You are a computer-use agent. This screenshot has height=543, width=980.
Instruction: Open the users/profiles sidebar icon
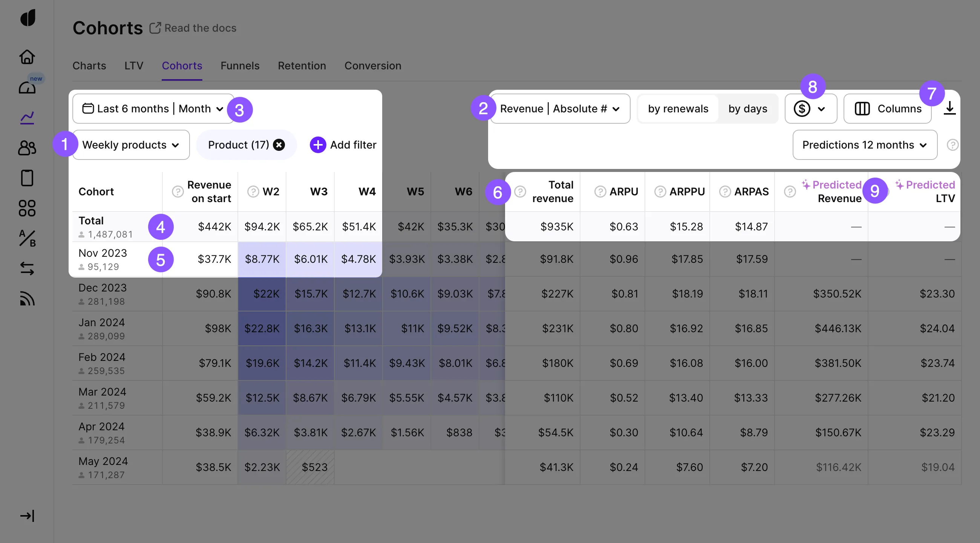pos(27,148)
